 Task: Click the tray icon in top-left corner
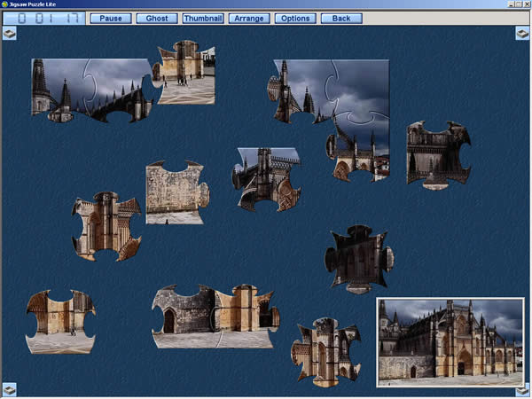pyautogui.click(x=10, y=34)
